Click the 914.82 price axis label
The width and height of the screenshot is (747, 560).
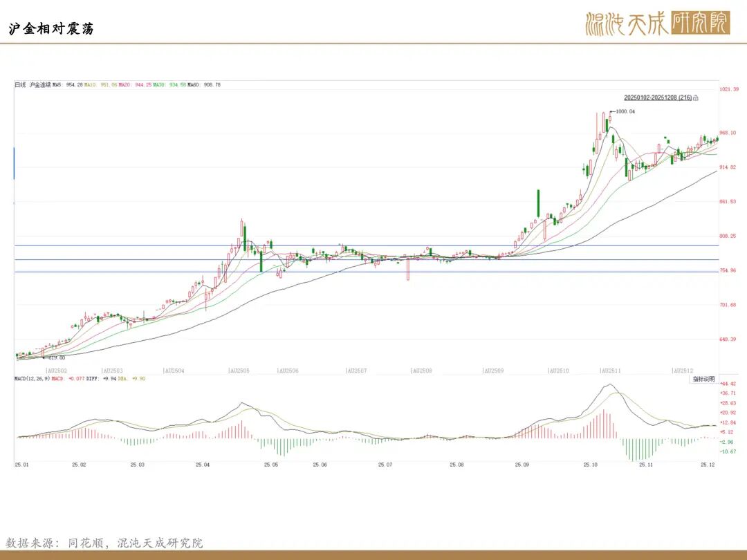click(728, 167)
